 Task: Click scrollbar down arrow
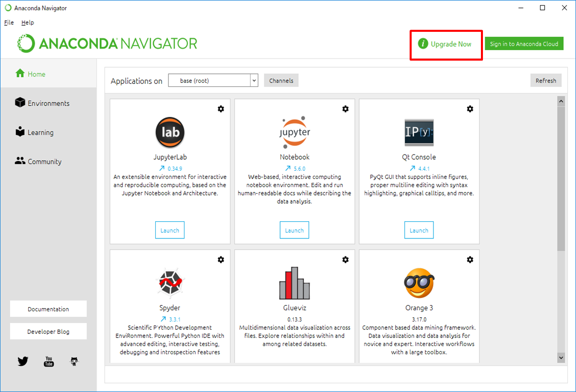pos(561,358)
